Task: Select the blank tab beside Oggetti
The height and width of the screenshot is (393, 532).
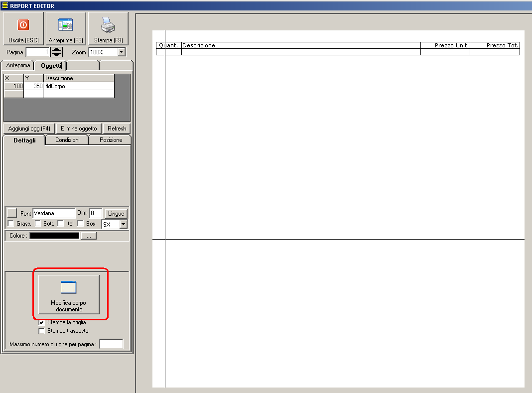Action: [x=83, y=65]
